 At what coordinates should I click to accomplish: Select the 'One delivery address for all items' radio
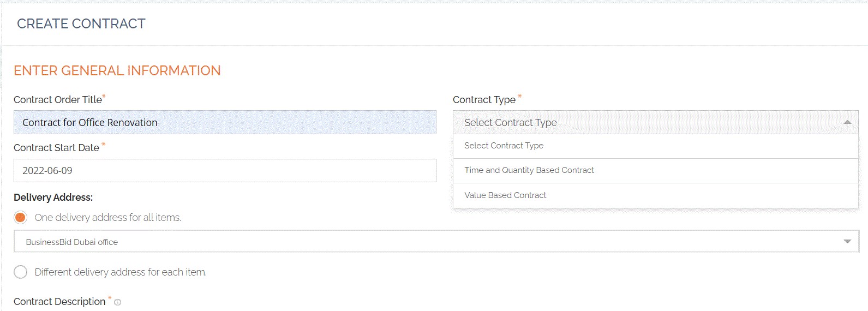pos(20,218)
